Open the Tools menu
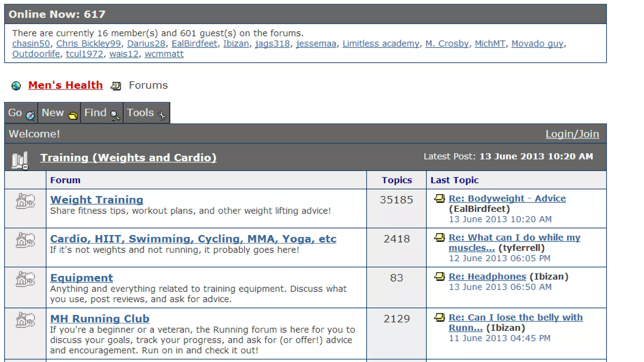 (x=146, y=113)
